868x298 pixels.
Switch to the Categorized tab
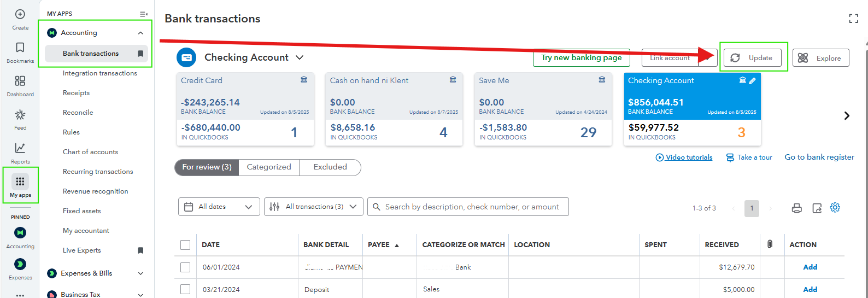[x=269, y=167]
